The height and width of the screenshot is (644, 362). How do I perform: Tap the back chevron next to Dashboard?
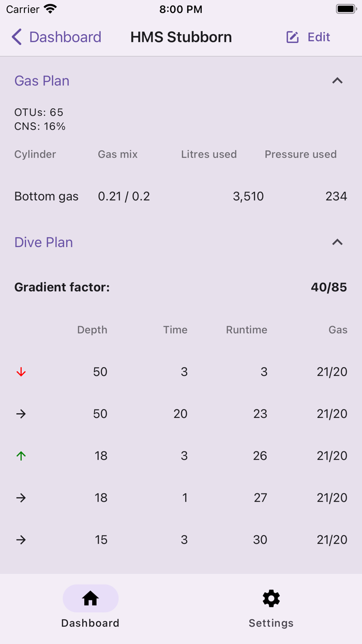click(x=16, y=37)
